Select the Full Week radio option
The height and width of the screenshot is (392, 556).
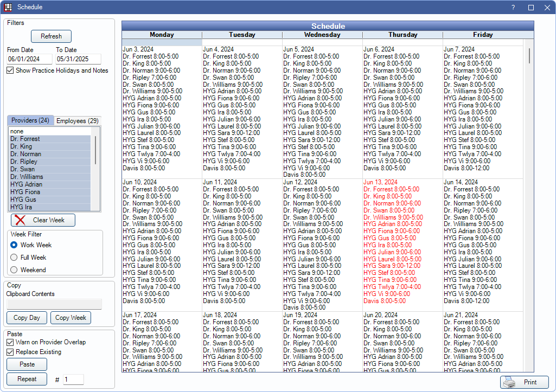(14, 258)
